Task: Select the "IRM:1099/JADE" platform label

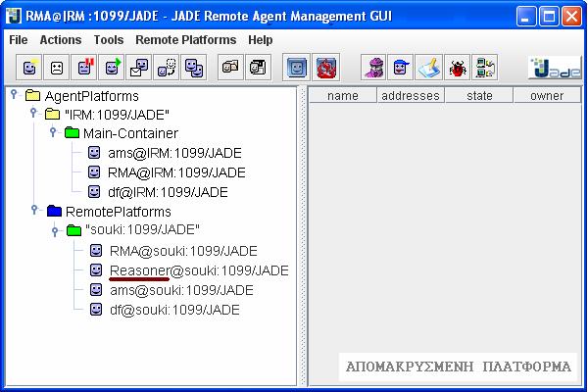Action: (x=117, y=115)
